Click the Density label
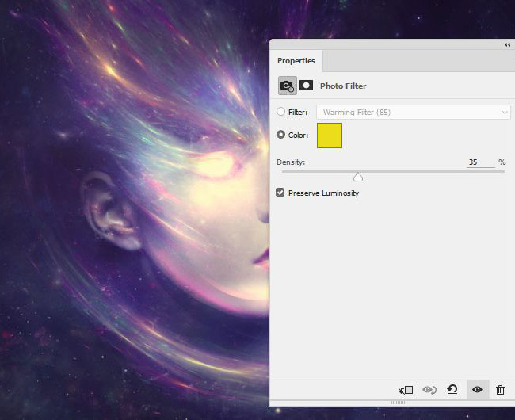 (291, 162)
